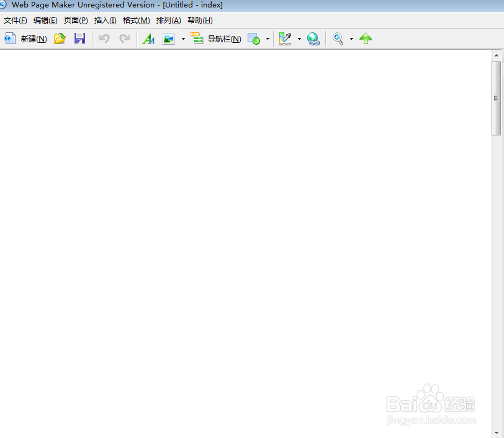Expand the dropdown arrow beside shape icon
This screenshot has height=438, width=504.
pos(268,39)
